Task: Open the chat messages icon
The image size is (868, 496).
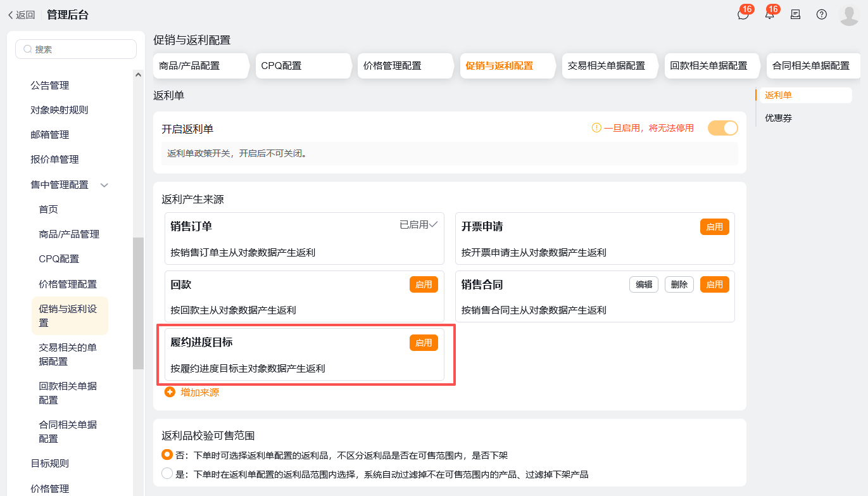Action: point(743,15)
